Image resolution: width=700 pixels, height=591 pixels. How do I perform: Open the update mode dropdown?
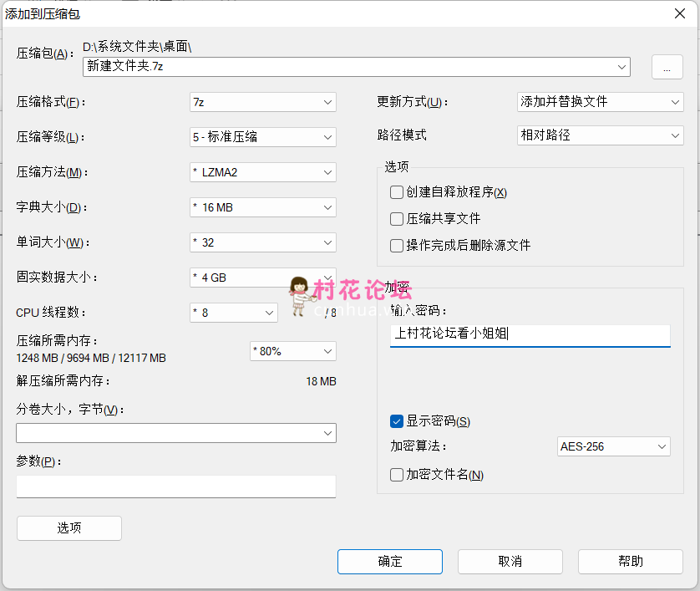[x=600, y=102]
